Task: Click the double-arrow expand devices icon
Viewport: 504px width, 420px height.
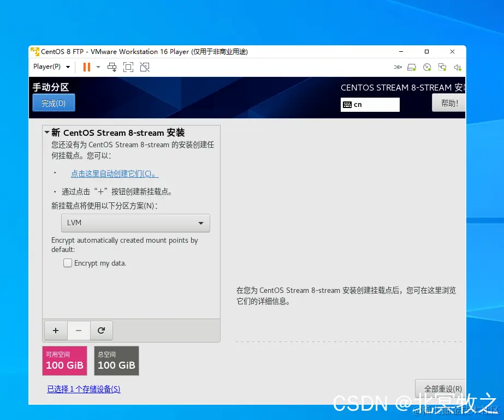Action: click(398, 67)
